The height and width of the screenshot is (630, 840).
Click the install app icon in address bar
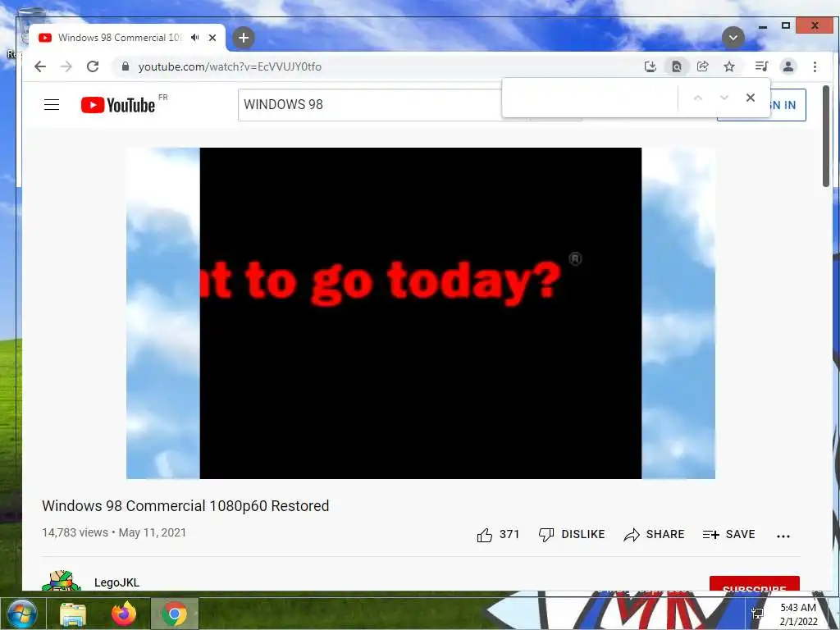click(651, 66)
